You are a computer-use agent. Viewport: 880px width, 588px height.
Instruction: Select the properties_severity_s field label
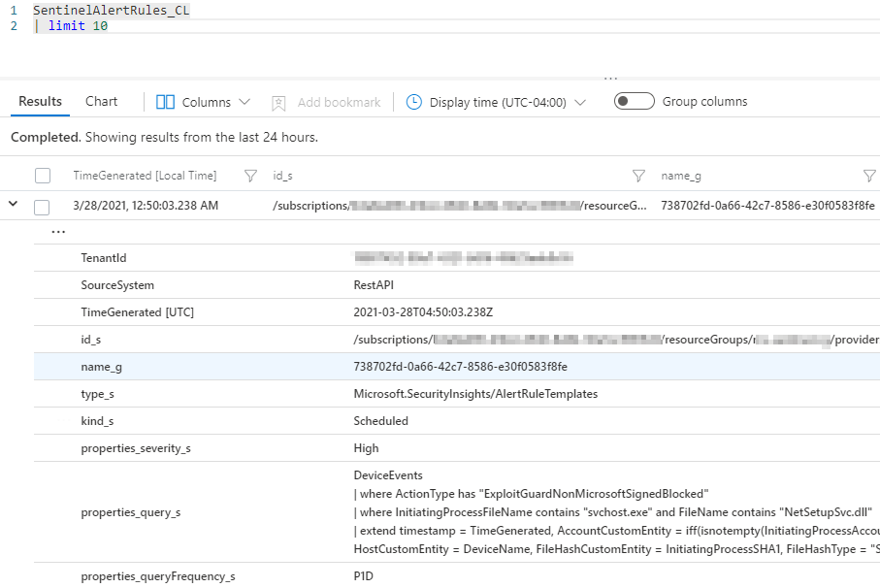136,448
